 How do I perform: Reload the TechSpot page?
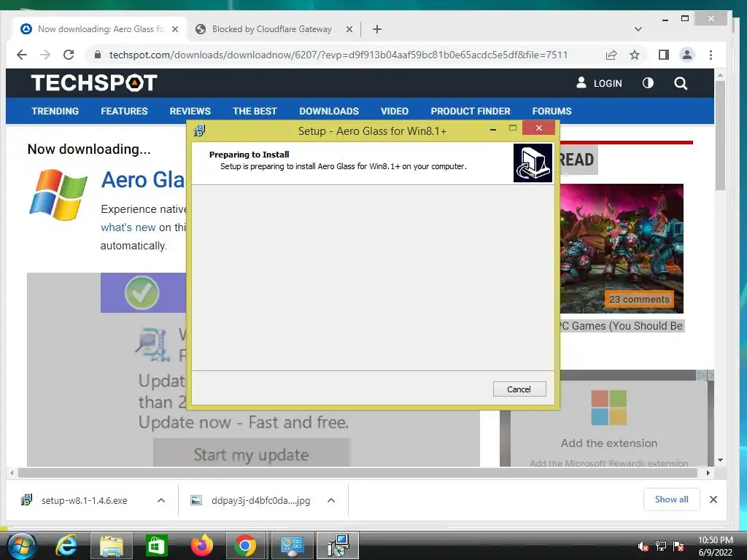(69, 55)
